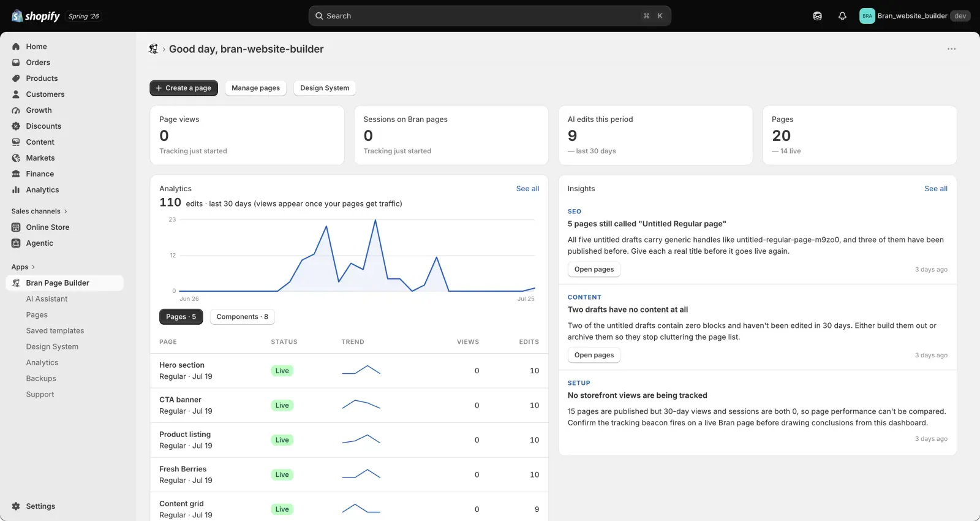This screenshot has height=521, width=980.
Task: Open the Online Store channel icon
Action: tap(16, 227)
